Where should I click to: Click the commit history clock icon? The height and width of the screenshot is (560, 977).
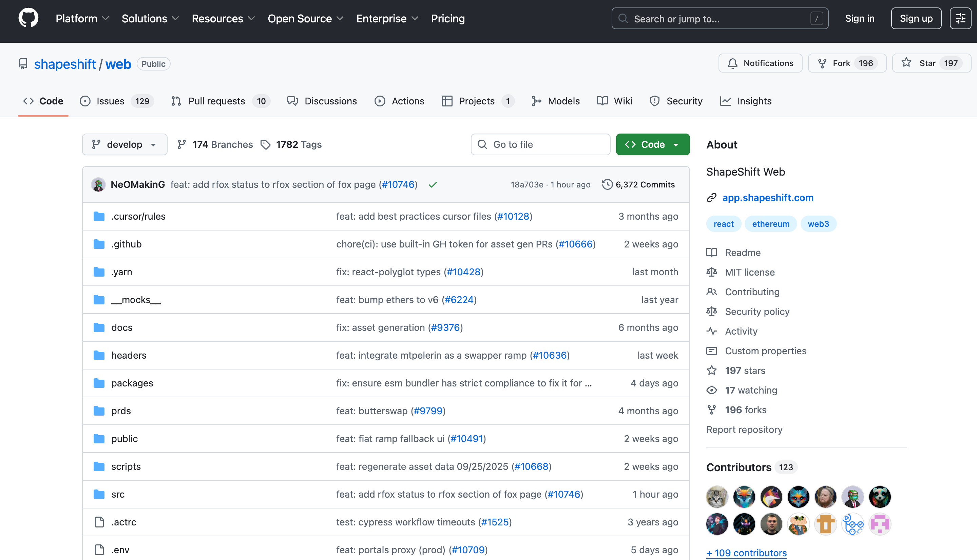click(x=607, y=185)
